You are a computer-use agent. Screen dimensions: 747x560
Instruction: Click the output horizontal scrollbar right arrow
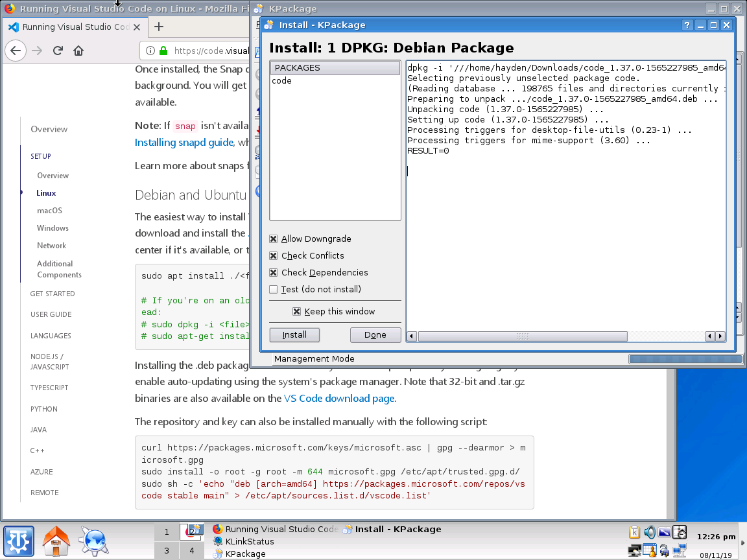[720, 336]
